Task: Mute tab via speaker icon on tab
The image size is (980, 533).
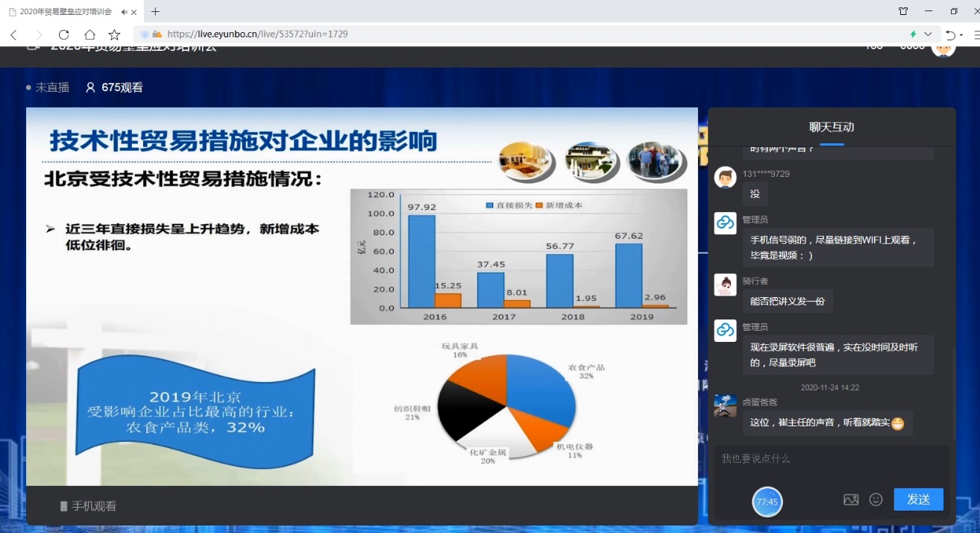Action: (123, 12)
